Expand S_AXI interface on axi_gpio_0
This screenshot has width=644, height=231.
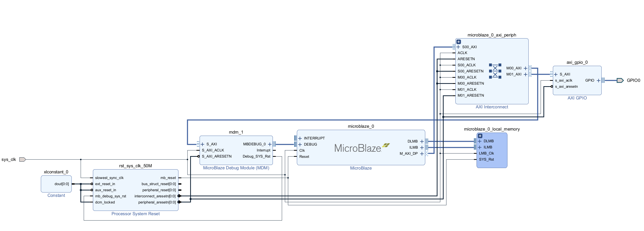point(556,74)
